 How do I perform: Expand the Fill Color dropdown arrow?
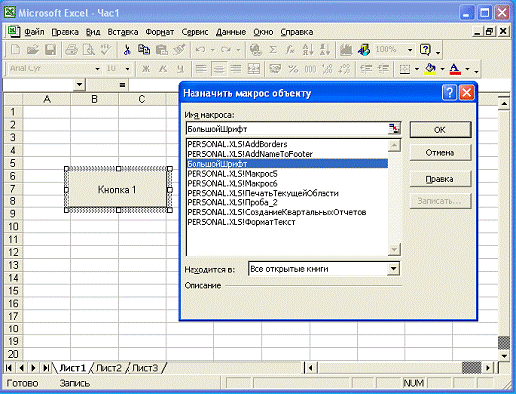(442, 69)
